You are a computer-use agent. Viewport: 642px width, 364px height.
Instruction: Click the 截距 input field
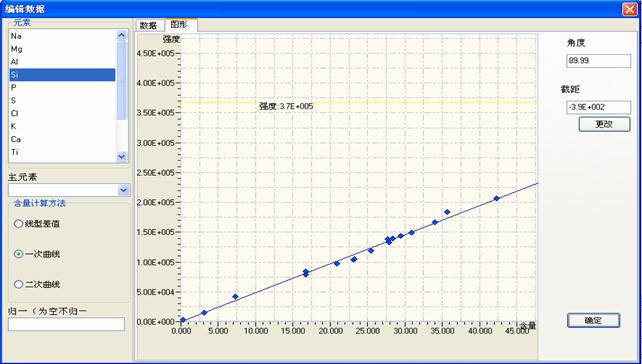pos(598,108)
